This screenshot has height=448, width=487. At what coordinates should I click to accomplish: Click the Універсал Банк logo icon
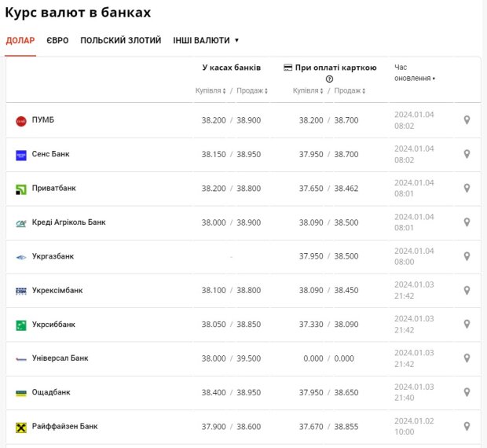click(x=21, y=359)
